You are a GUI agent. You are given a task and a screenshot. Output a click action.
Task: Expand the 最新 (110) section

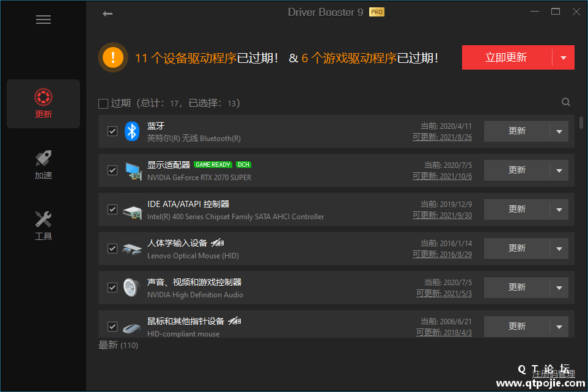click(118, 345)
